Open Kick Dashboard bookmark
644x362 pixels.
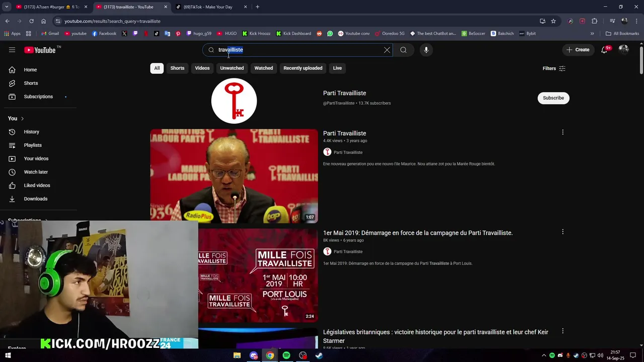click(x=293, y=34)
